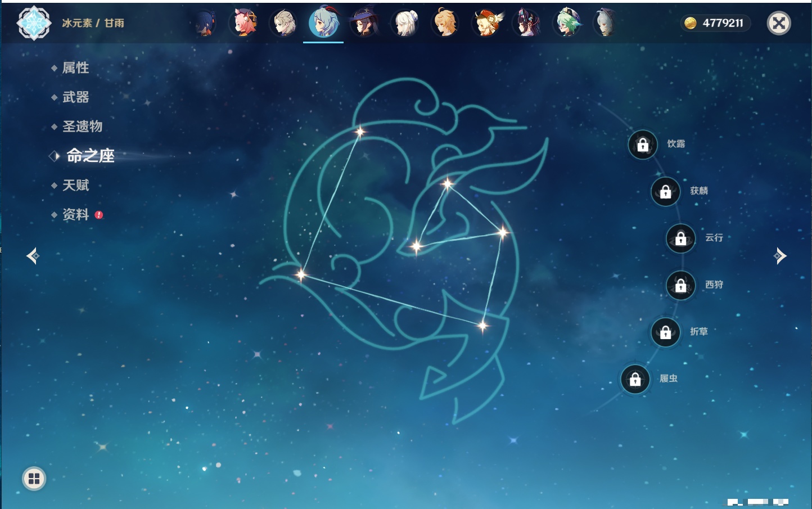Switch to the 武器 weapon section
The width and height of the screenshot is (812, 509).
[x=75, y=97]
